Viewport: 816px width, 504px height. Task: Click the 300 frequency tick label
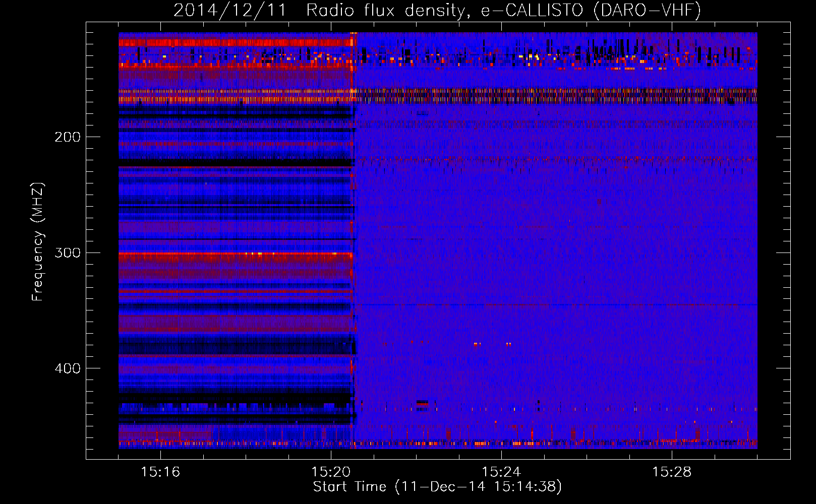[68, 253]
